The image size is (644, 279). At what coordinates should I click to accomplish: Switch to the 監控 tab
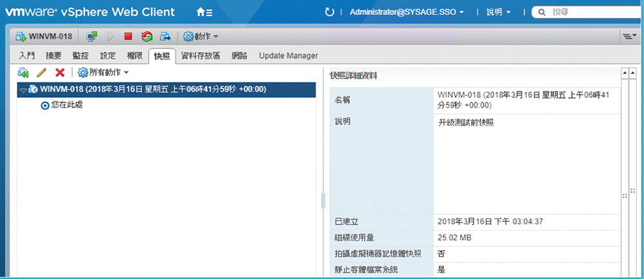click(80, 56)
